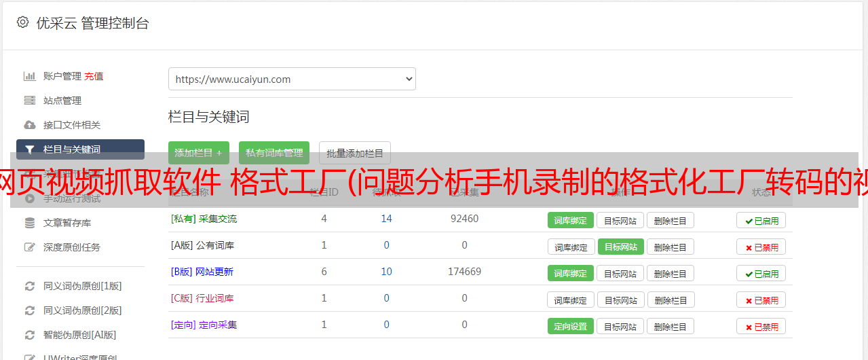Viewport: 868px width, 360px height.
Task: Click the pending count 14
Action: pyautogui.click(x=386, y=219)
